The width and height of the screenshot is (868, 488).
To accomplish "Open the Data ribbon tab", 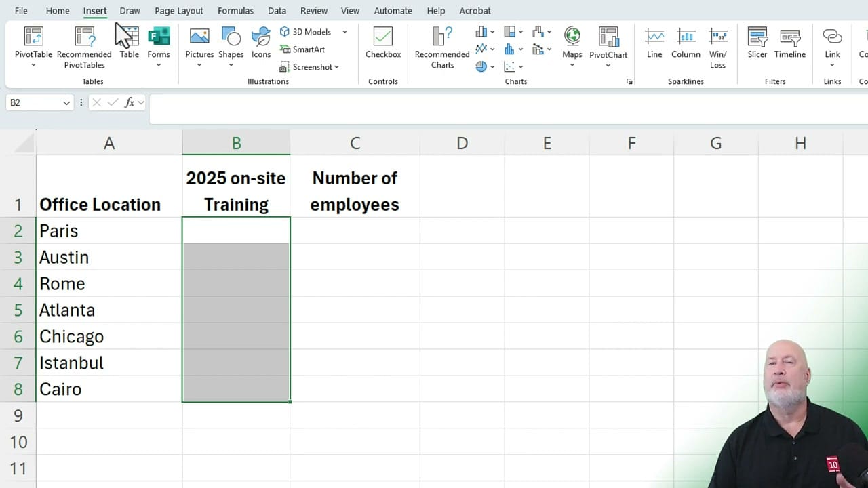I will pyautogui.click(x=277, y=10).
